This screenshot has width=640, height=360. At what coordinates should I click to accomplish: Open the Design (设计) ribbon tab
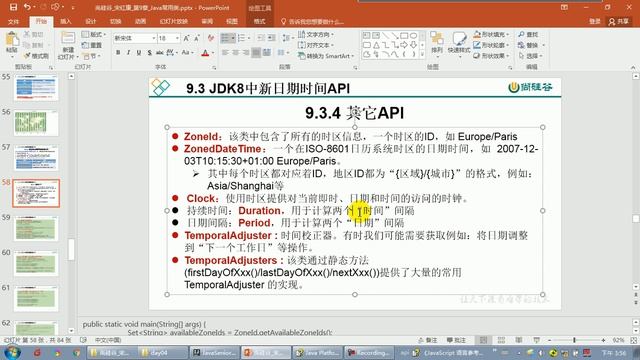(x=91, y=21)
